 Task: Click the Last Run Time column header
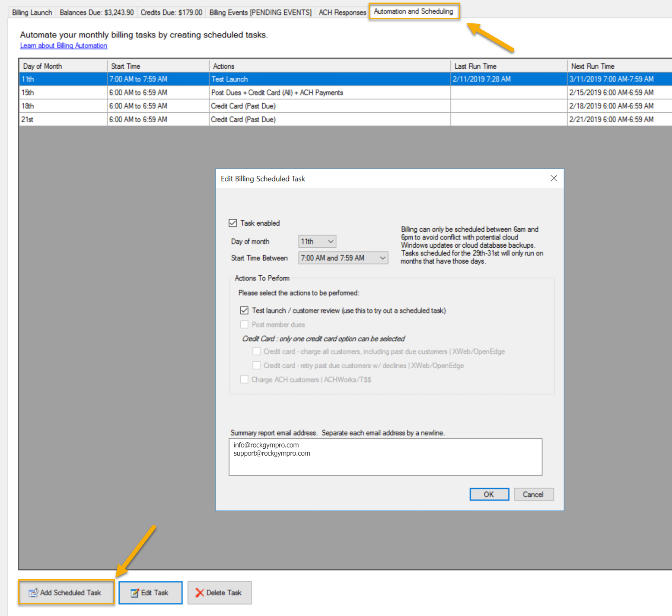(509, 66)
